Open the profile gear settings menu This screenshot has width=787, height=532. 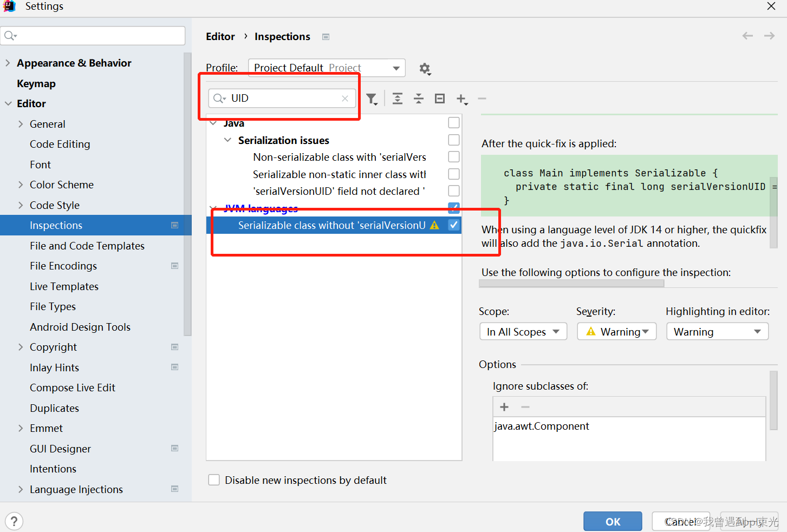click(425, 69)
